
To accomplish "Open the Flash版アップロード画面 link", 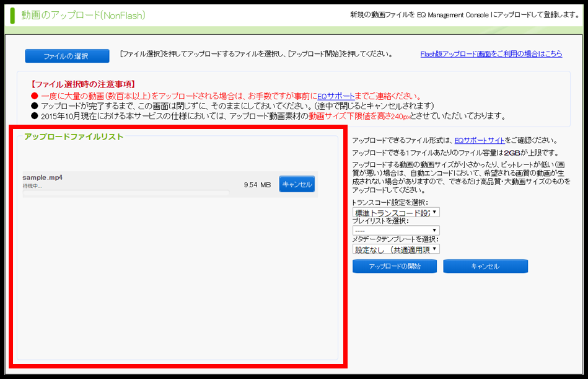I will 491,54.
